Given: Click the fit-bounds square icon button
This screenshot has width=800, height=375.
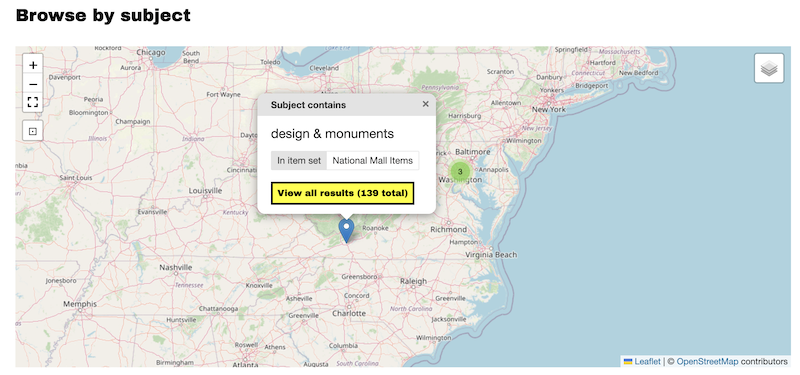Looking at the screenshot, I should point(33,131).
